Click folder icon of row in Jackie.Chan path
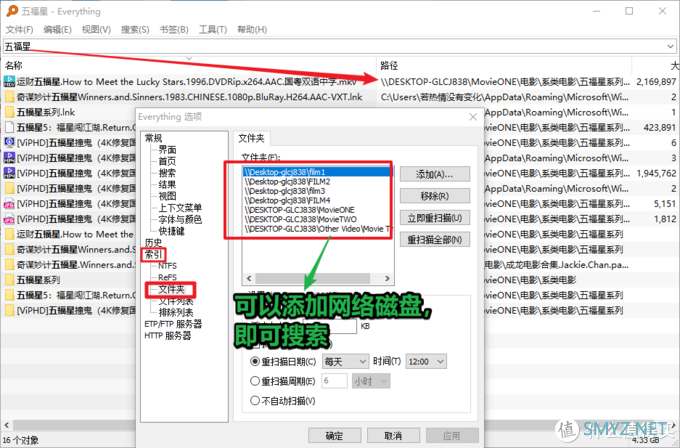 click(9, 265)
